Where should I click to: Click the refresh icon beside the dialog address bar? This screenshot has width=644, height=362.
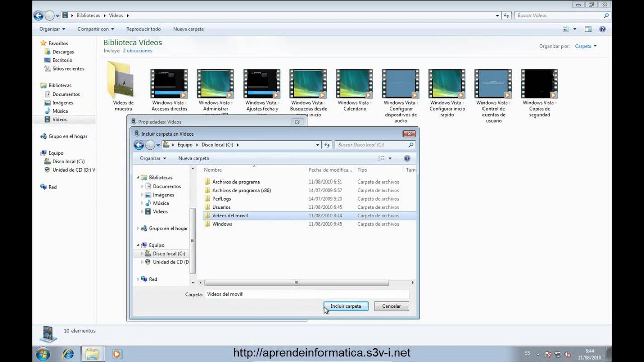tap(327, 145)
